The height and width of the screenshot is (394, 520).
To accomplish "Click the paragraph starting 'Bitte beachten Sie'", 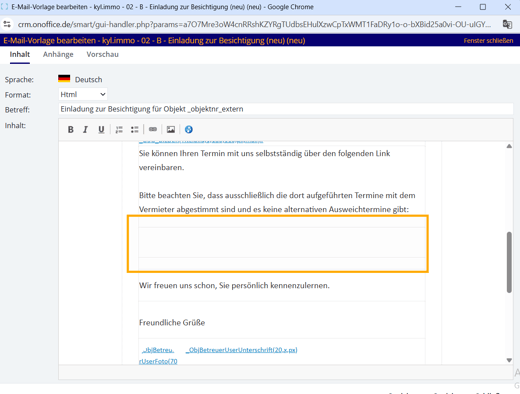I will coord(277,202).
